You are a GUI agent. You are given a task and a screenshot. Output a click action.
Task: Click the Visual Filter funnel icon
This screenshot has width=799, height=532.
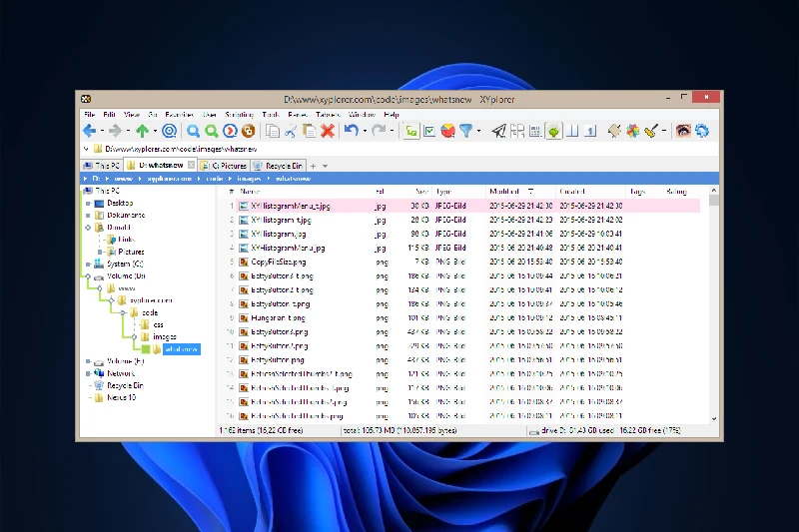(x=465, y=132)
